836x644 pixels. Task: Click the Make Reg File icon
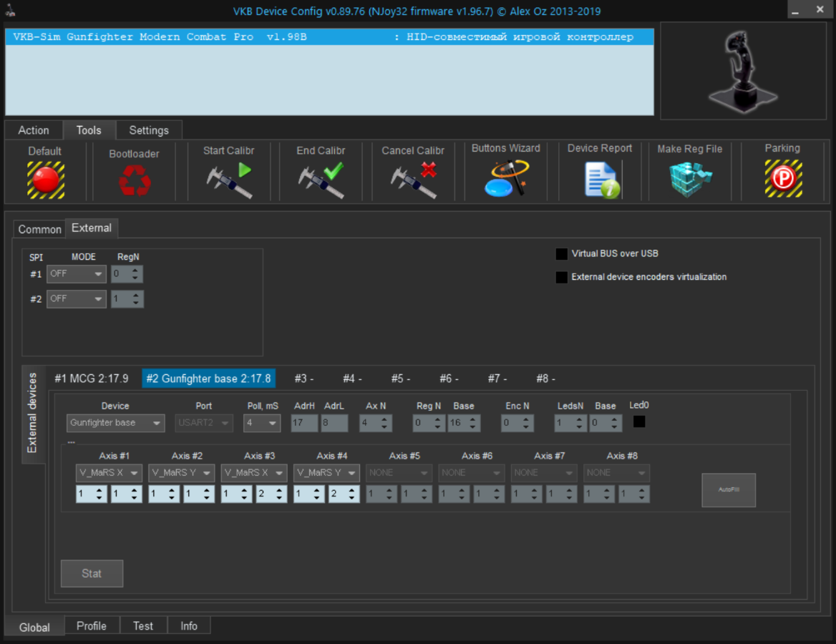point(690,180)
